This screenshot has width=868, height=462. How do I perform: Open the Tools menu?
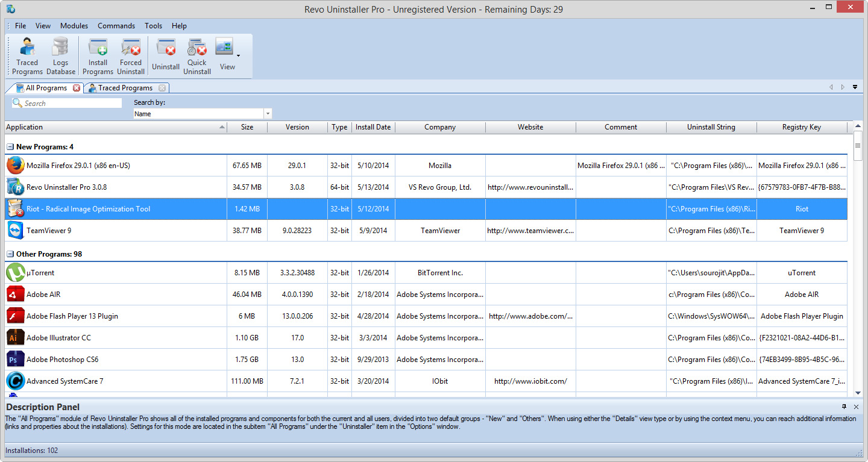point(153,26)
